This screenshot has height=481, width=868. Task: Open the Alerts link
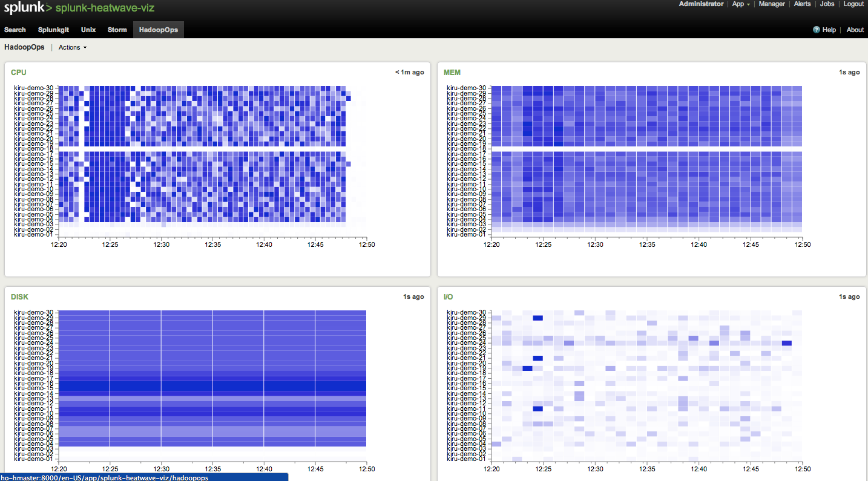802,4
